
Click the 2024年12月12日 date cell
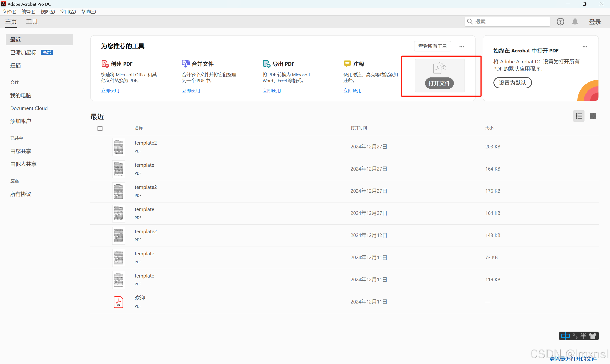coord(369,235)
